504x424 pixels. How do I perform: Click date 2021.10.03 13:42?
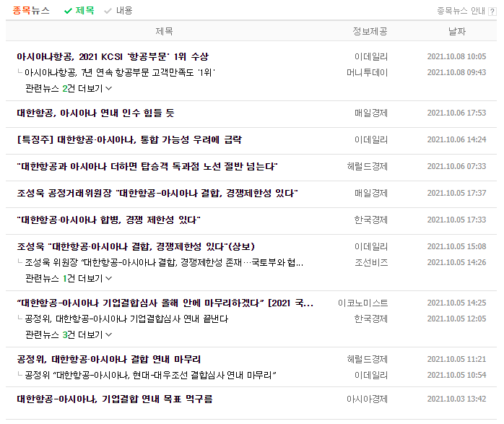click(x=456, y=399)
